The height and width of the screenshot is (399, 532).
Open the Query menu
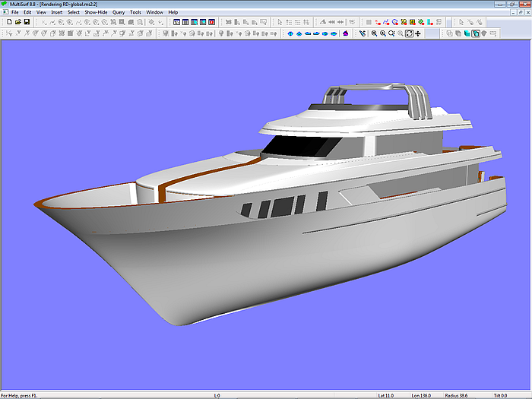pyautogui.click(x=119, y=13)
